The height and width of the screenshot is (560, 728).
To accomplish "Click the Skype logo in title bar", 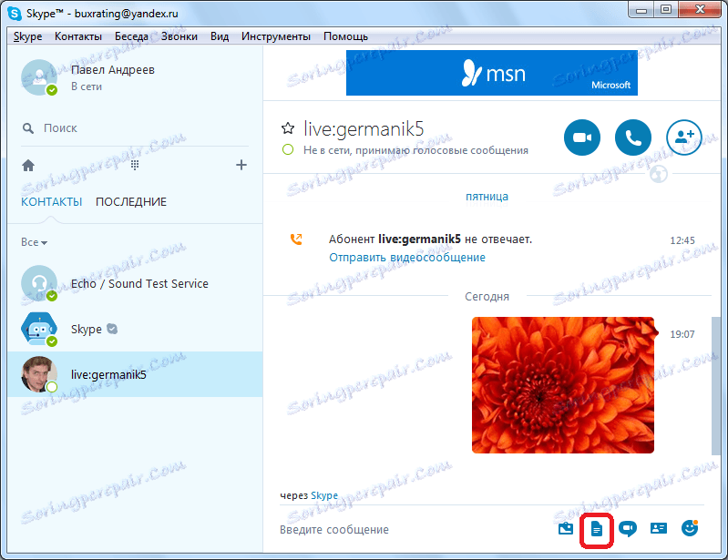I will 15,14.
